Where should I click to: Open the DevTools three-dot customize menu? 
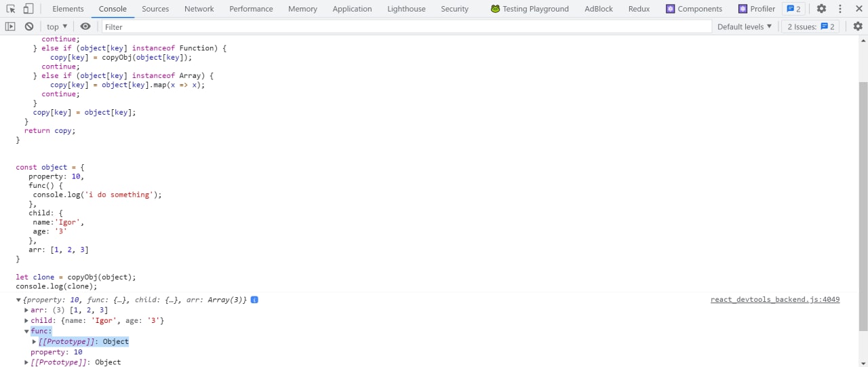tap(840, 9)
